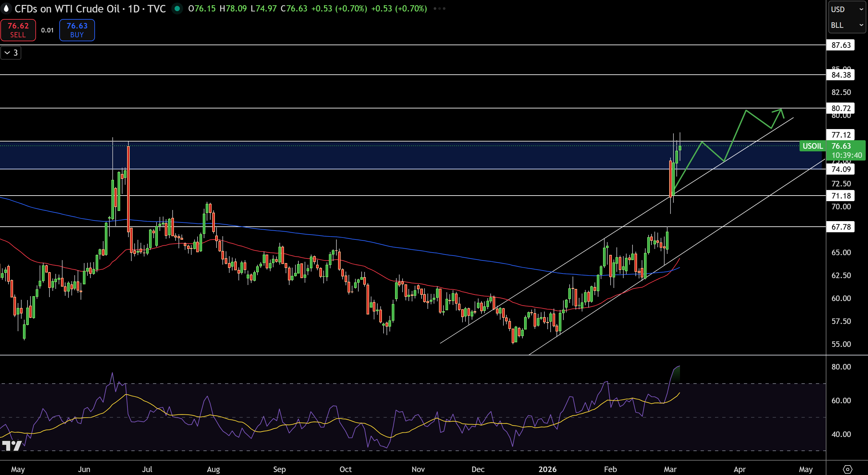Screen dimensions: 868x475
Task: Click the 76.62 SELL button
Action: pos(18,30)
